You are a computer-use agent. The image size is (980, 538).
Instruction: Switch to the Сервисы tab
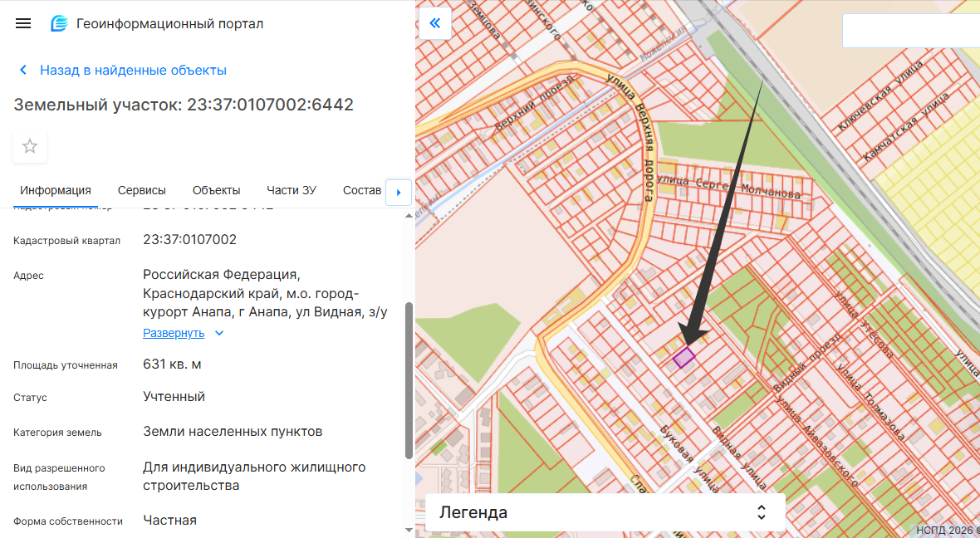click(142, 190)
